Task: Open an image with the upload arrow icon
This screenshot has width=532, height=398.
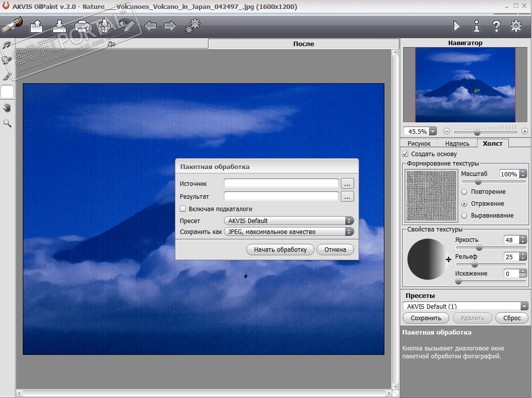Action: (x=36, y=26)
